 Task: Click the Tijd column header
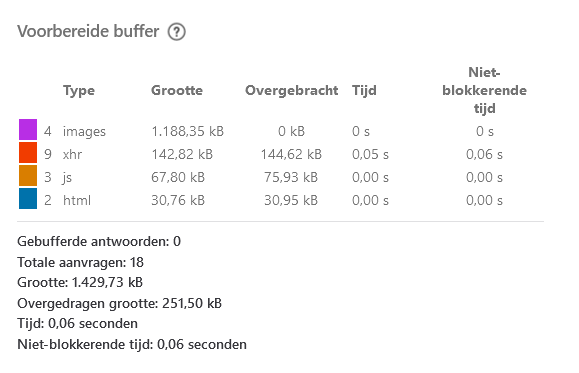[x=364, y=90]
